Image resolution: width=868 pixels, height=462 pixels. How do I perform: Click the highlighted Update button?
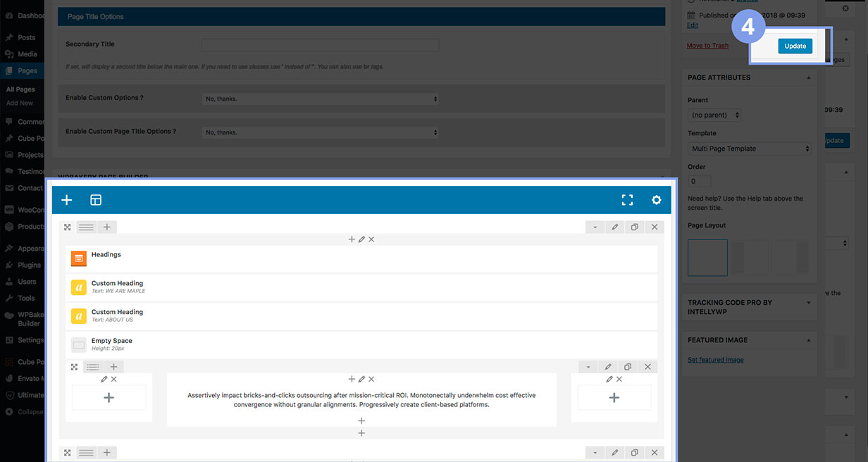click(795, 46)
